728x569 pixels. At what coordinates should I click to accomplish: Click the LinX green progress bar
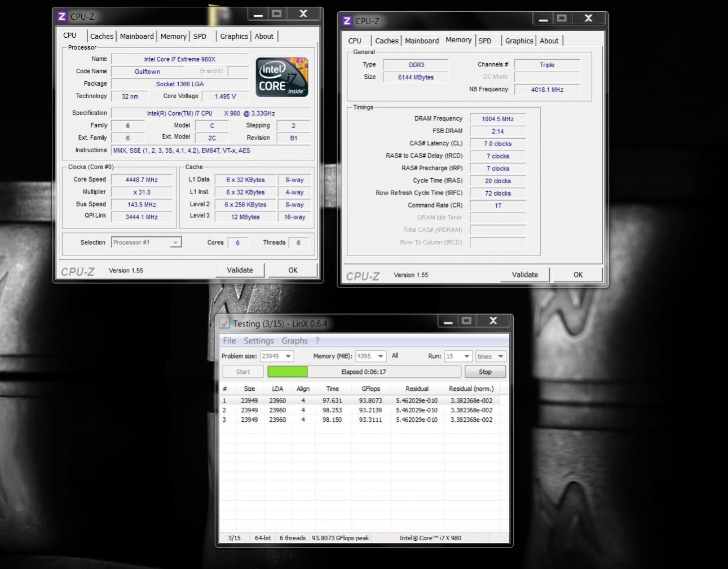[288, 372]
